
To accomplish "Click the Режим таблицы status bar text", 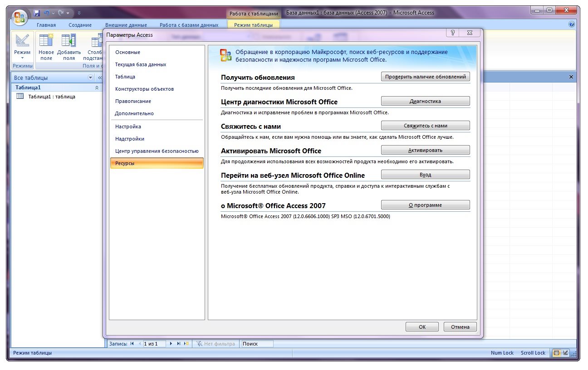I will pos(32,353).
